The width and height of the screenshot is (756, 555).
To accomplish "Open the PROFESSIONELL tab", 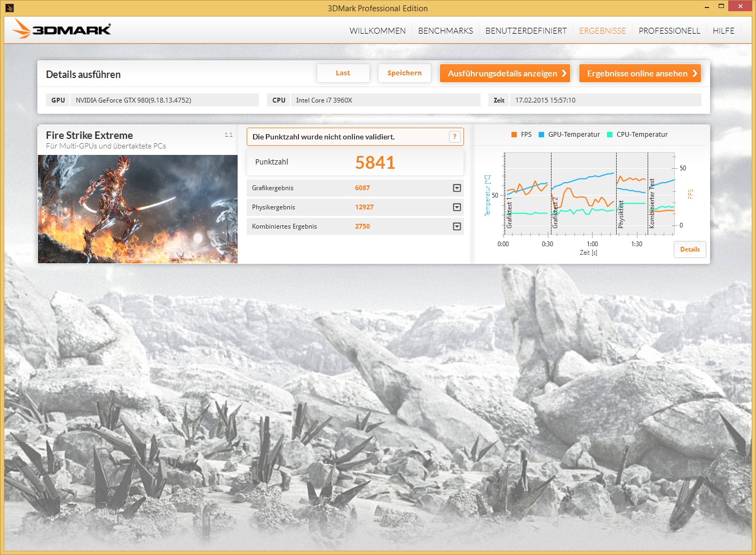I will [670, 31].
